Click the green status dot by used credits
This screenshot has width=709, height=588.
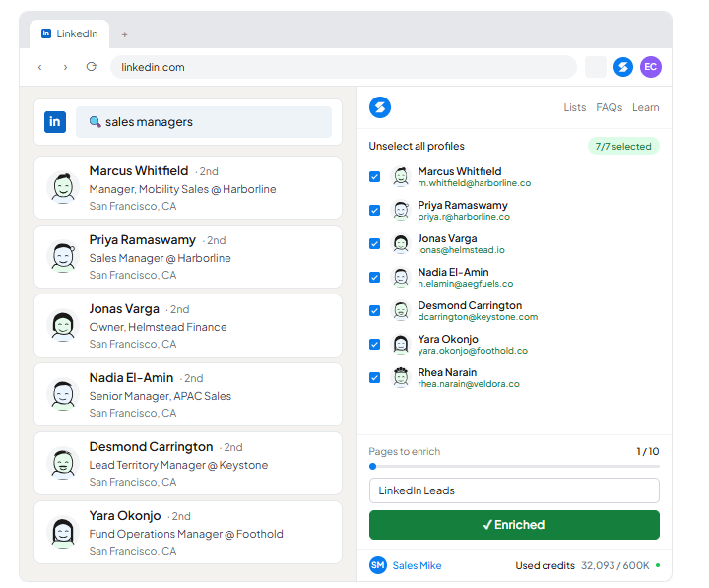click(x=658, y=565)
